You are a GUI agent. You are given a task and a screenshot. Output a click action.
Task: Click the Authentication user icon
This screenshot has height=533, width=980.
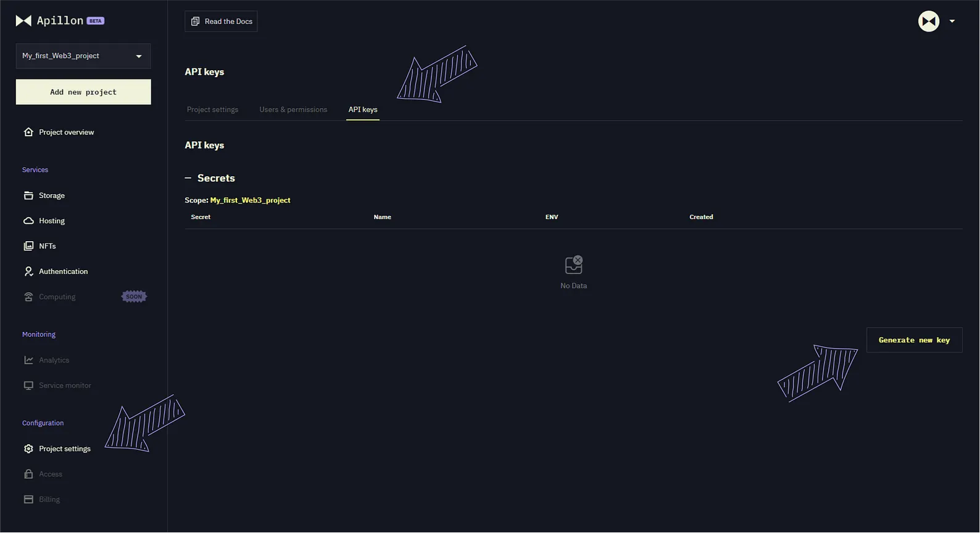[x=28, y=271]
